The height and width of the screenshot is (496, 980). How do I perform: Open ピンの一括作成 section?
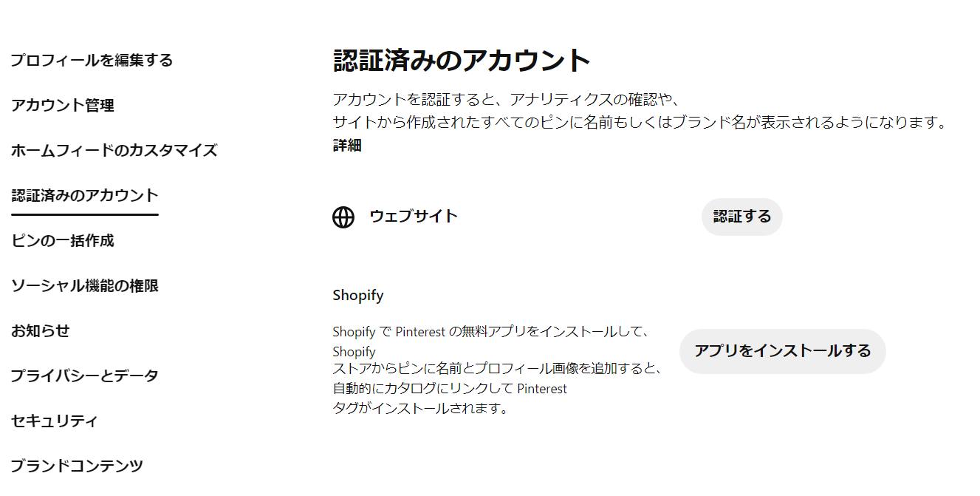63,240
